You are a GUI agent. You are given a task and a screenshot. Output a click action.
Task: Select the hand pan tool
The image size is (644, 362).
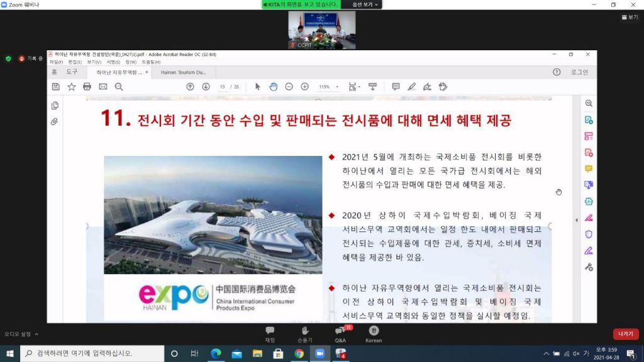[x=274, y=87]
